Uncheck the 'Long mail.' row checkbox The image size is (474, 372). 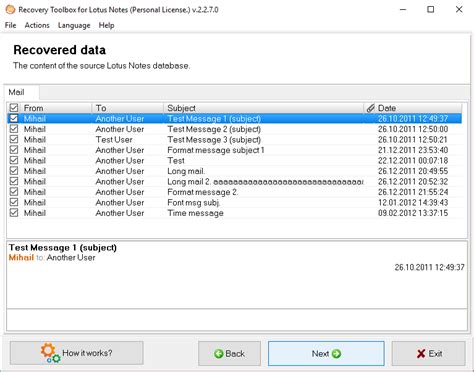[x=14, y=171]
